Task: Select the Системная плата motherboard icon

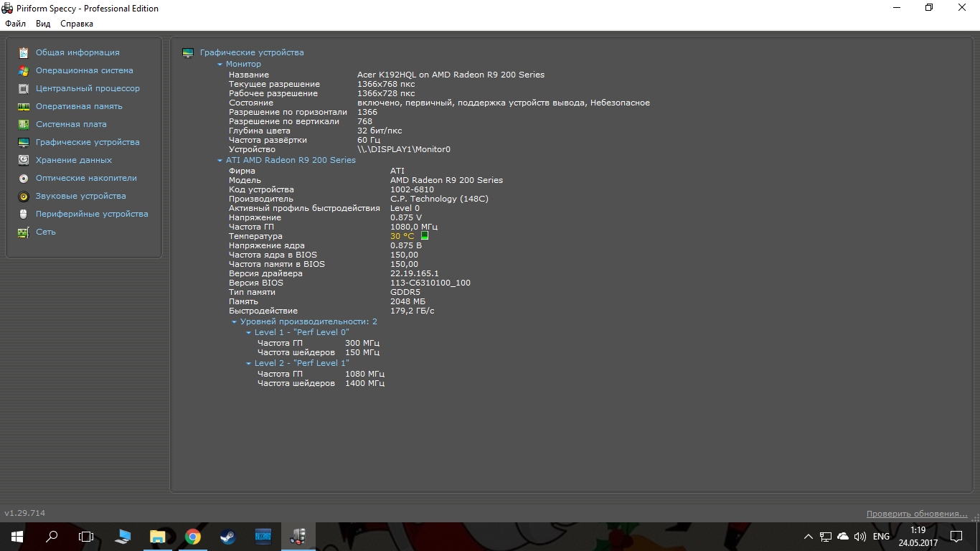Action: [x=24, y=124]
